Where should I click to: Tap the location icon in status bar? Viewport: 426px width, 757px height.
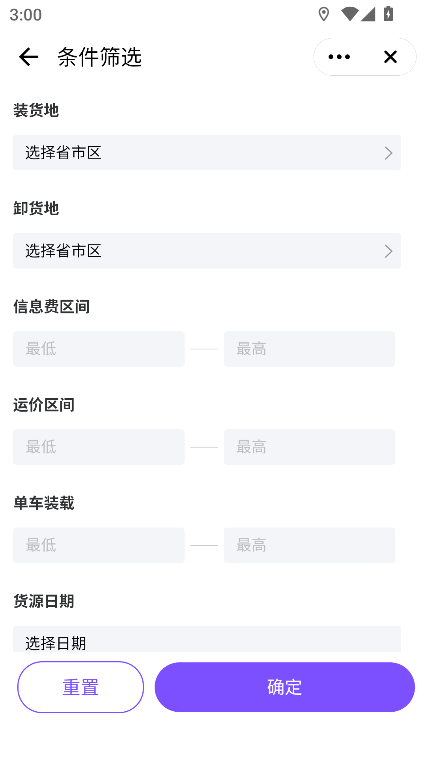324,14
